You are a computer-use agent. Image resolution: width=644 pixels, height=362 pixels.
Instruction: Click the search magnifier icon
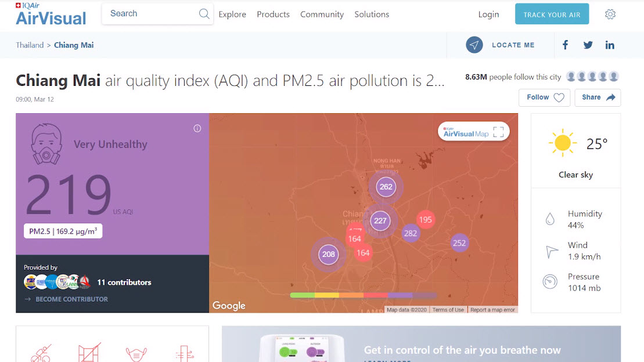coord(204,14)
